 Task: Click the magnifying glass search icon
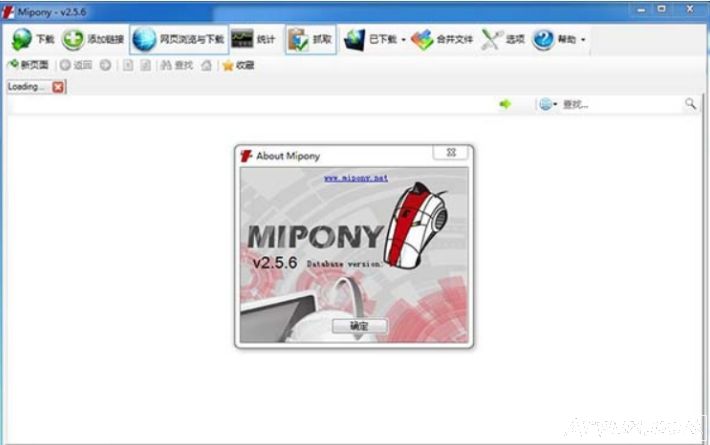(690, 104)
